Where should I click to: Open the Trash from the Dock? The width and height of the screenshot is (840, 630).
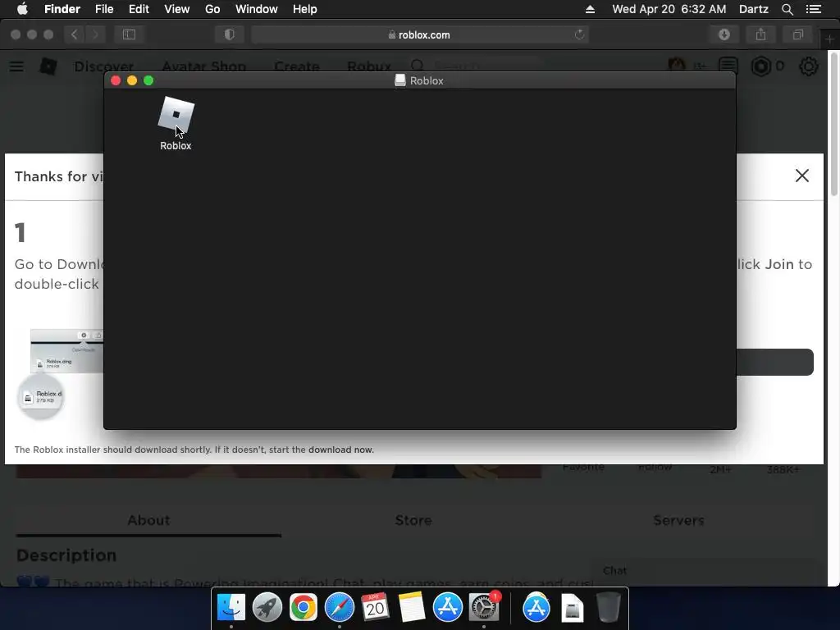[608, 608]
